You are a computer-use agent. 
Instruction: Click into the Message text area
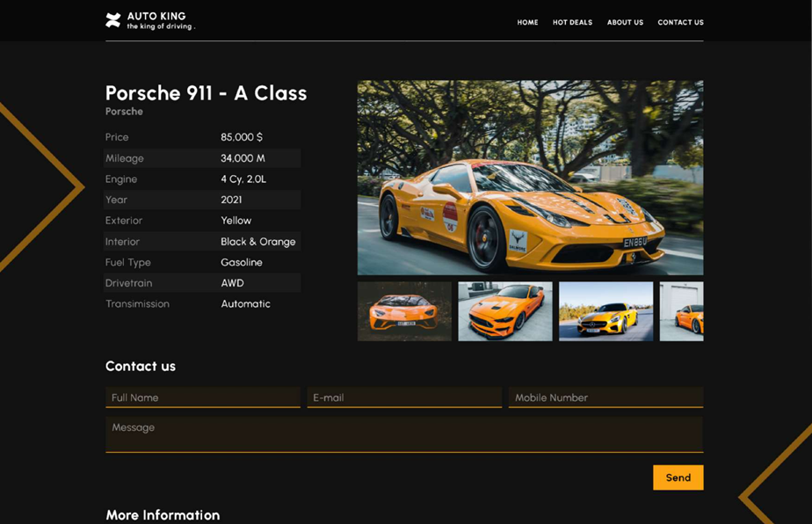pyautogui.click(x=404, y=435)
